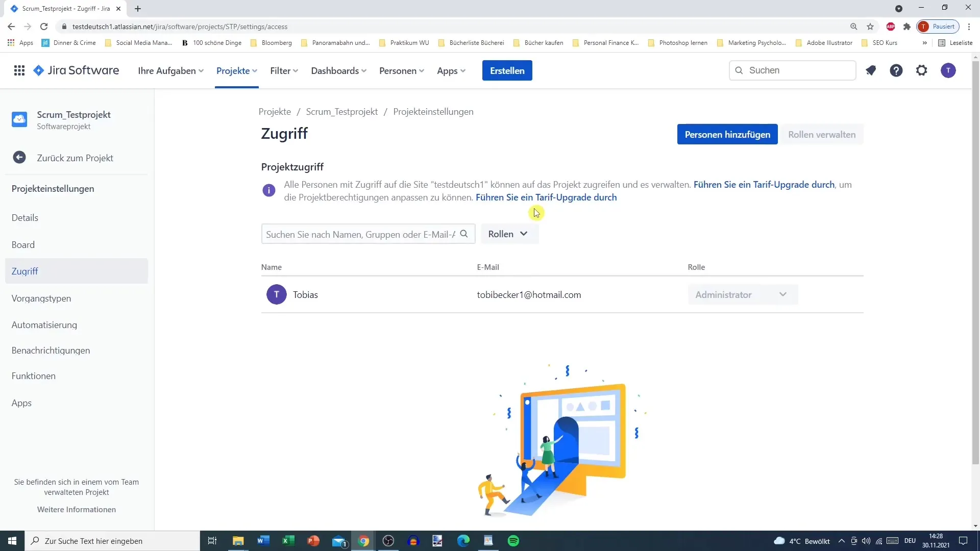
Task: Focus the Suchen field in Jira header
Action: [792, 70]
